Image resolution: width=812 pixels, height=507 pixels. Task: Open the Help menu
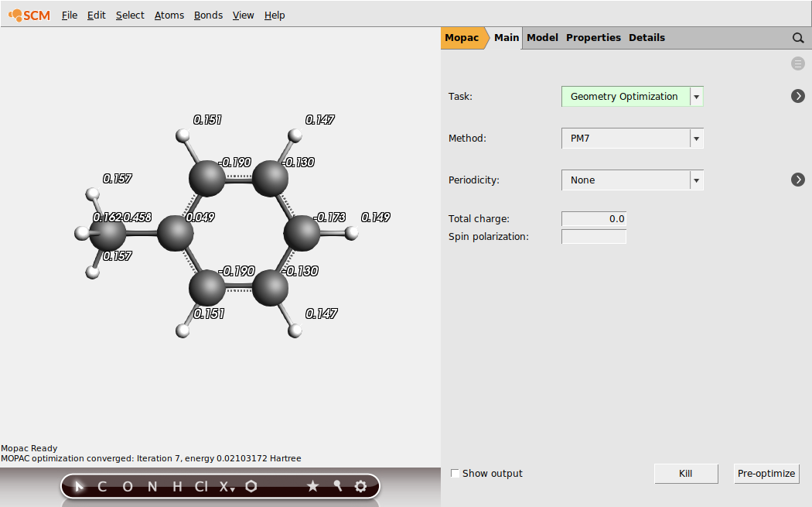coord(275,15)
